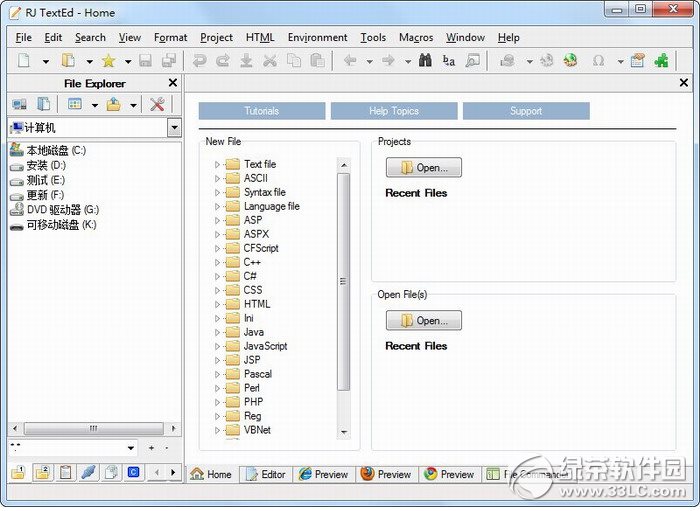Screen dimensions: 700x511
Task: Open the dropdown beside Omega symbol icon
Action: point(620,62)
